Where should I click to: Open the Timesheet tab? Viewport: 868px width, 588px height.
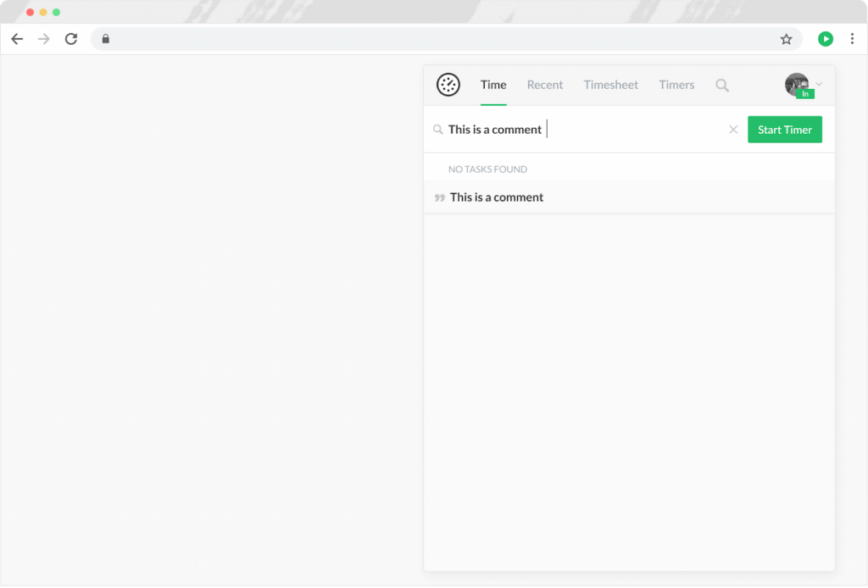[610, 85]
